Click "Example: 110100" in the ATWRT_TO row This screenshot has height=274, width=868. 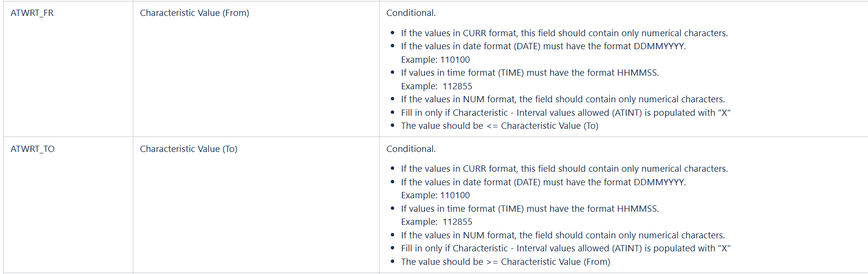[x=435, y=195]
